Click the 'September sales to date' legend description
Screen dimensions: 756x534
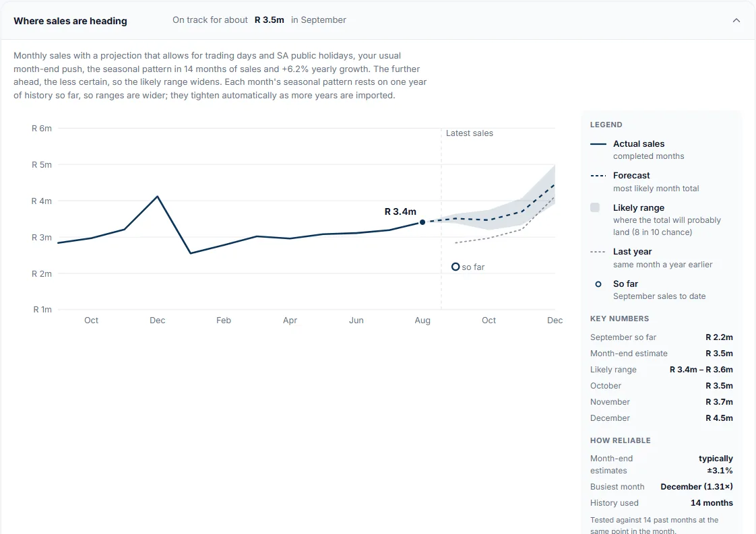(660, 296)
